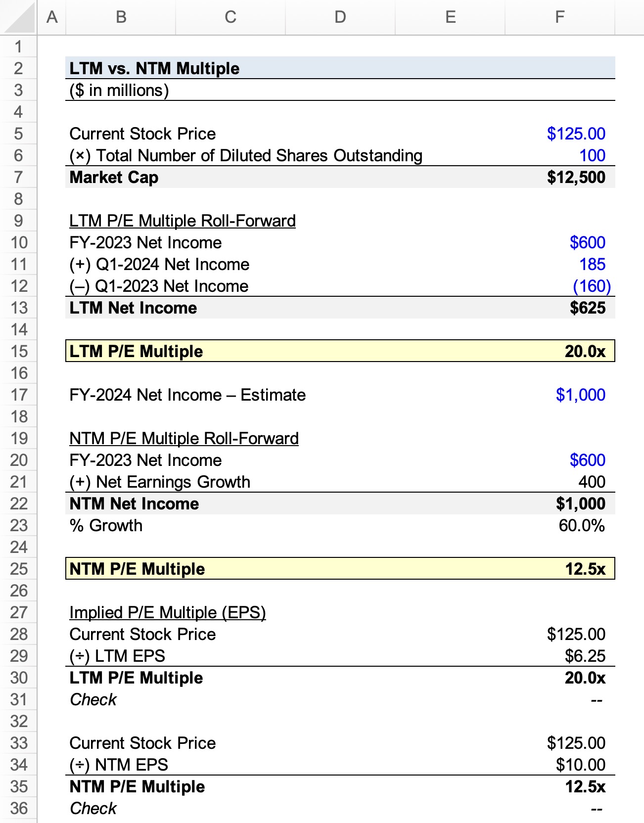Select row header 36
The height and width of the screenshot is (823, 644).
pyautogui.click(x=18, y=808)
